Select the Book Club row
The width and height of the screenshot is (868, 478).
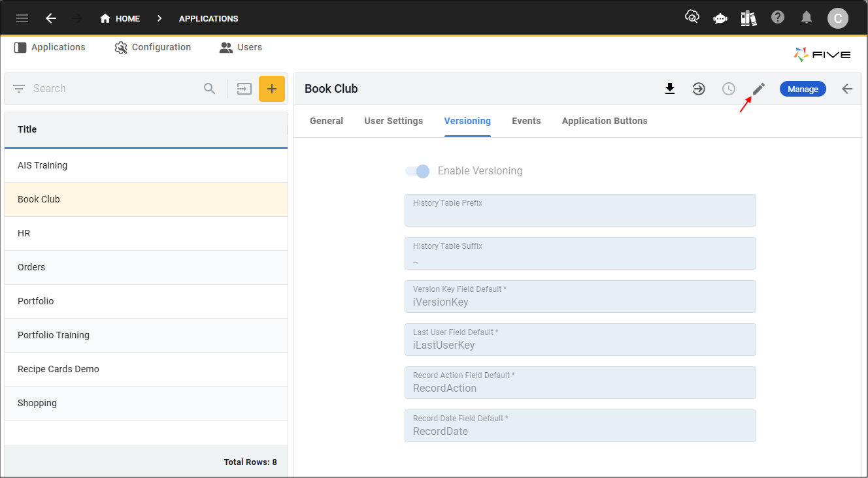point(146,199)
